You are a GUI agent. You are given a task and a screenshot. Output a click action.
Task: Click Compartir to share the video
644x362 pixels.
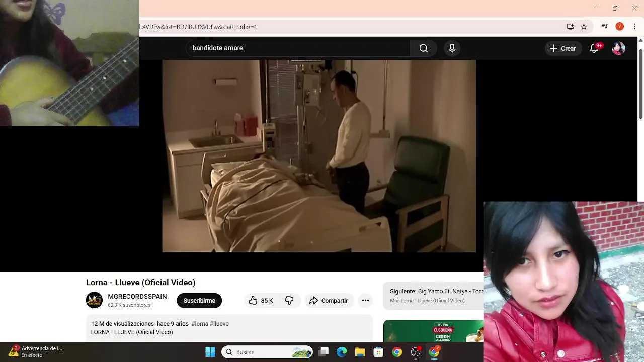(x=329, y=301)
